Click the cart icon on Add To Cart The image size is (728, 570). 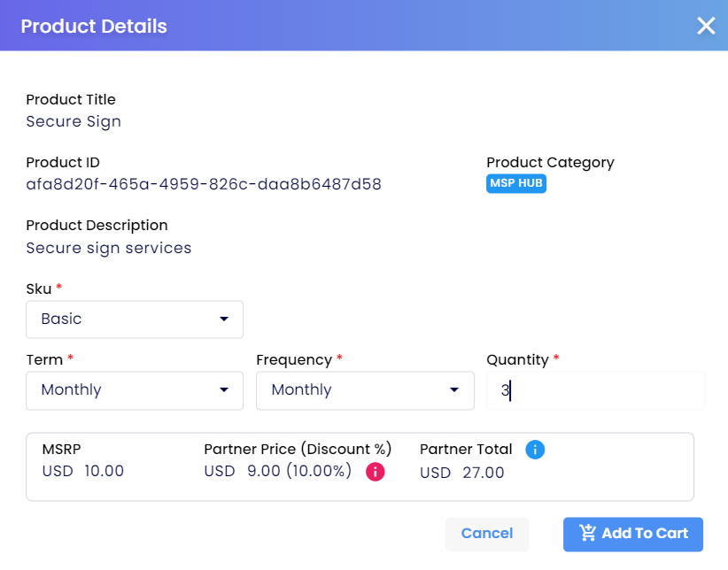point(587,533)
